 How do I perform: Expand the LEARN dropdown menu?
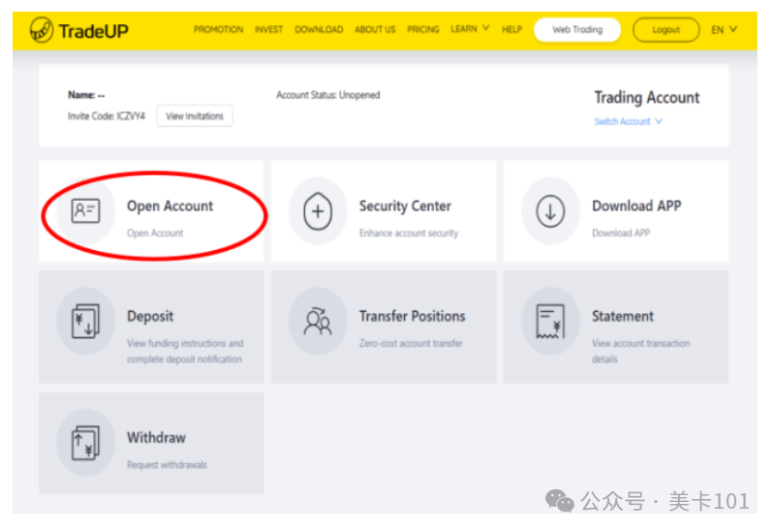pos(470,29)
